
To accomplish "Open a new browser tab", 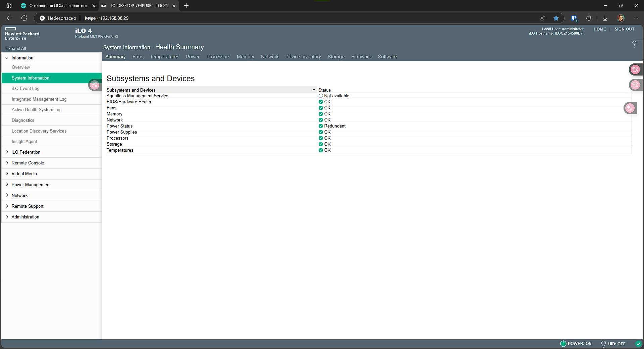I will (x=186, y=6).
